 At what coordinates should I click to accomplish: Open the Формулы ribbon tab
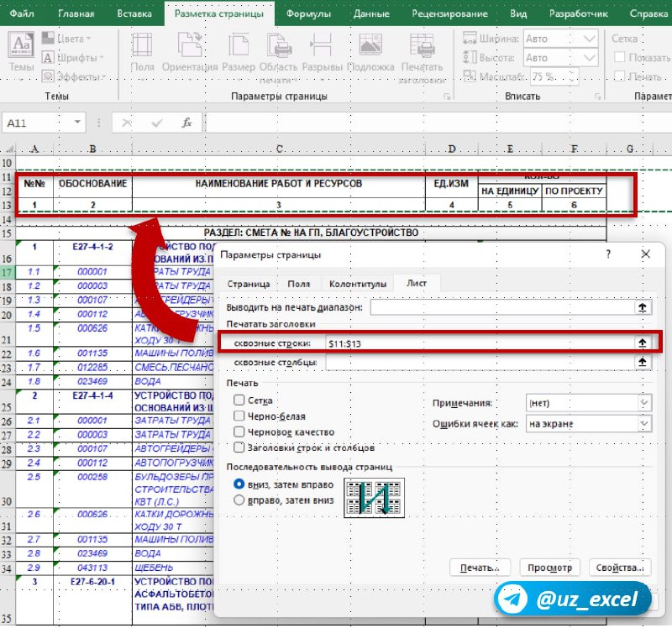pyautogui.click(x=308, y=13)
